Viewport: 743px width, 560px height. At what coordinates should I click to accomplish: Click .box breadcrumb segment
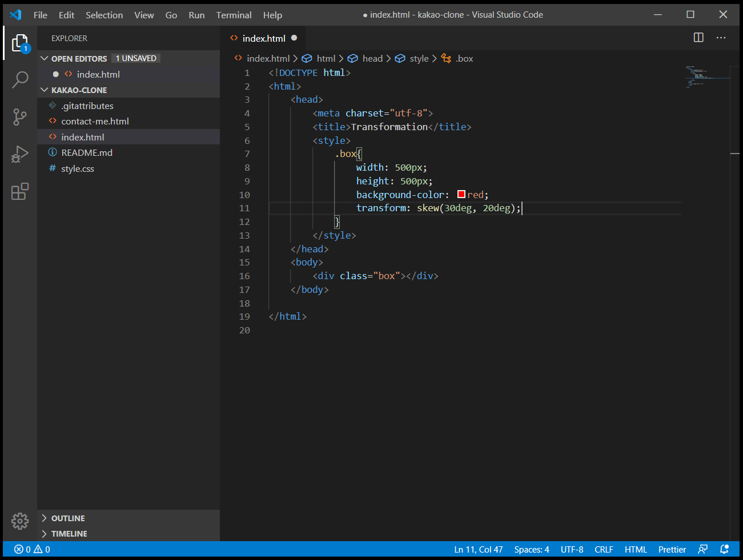(464, 58)
